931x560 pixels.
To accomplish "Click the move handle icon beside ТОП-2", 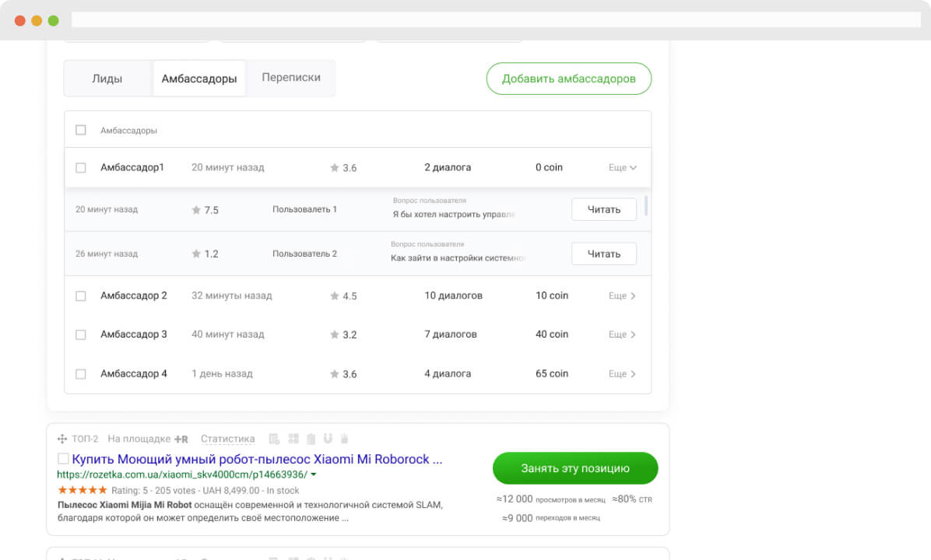I will [x=61, y=439].
